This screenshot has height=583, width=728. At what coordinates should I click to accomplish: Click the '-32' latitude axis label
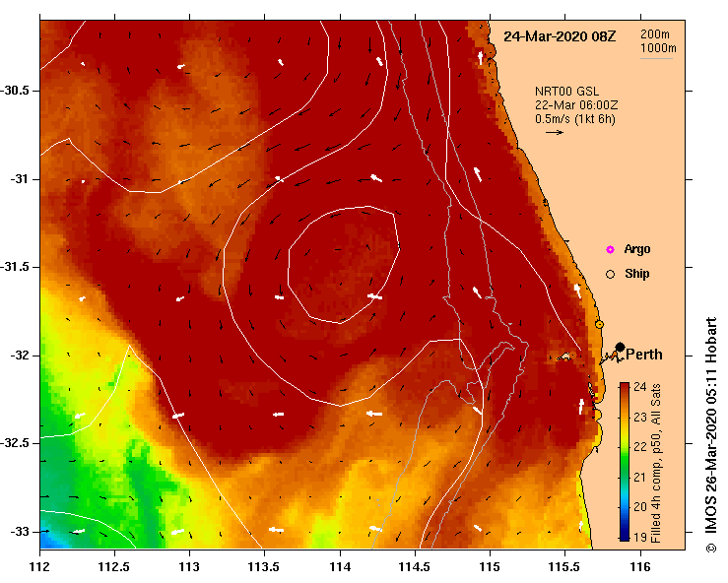pyautogui.click(x=19, y=356)
